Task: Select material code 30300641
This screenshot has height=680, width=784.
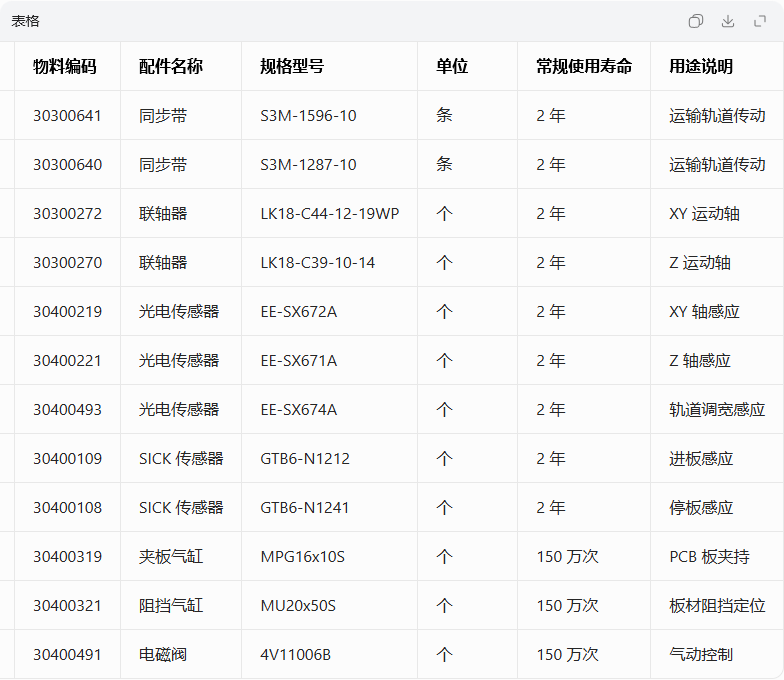Action: click(x=68, y=116)
